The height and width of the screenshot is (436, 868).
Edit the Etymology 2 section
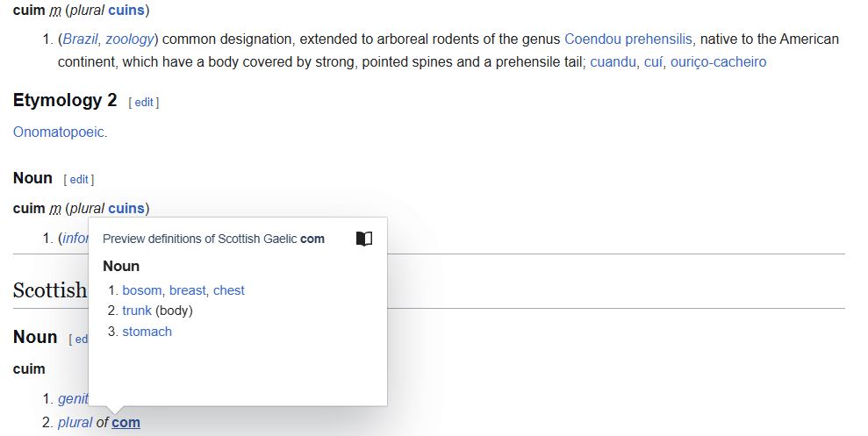point(144,103)
